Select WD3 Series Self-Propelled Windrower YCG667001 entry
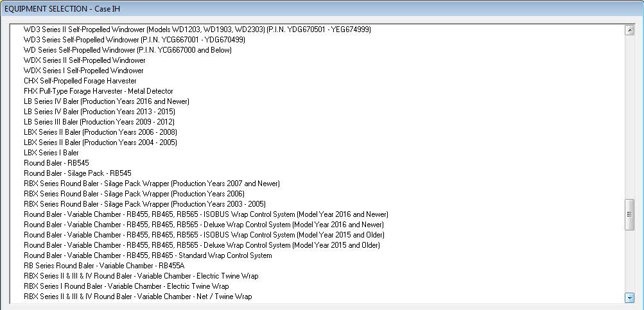The width and height of the screenshot is (644, 310). (x=134, y=40)
